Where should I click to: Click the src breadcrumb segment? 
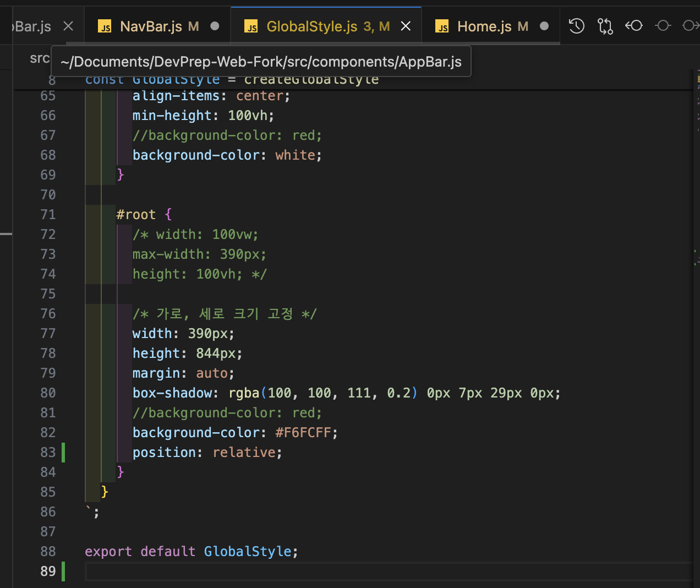pyautogui.click(x=39, y=58)
